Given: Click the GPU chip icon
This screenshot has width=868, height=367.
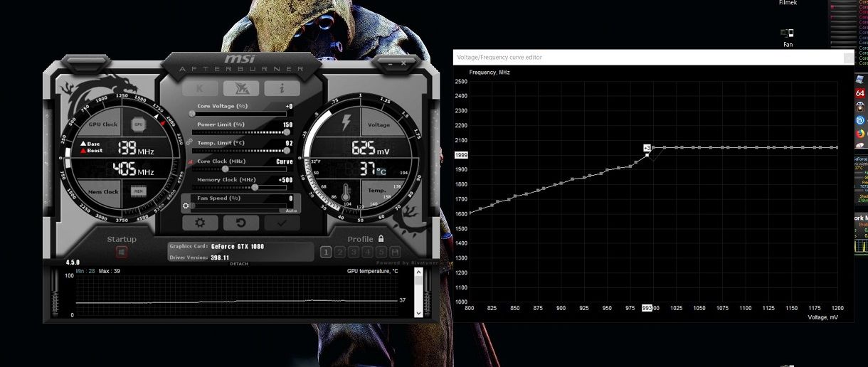Looking at the screenshot, I should point(139,124).
